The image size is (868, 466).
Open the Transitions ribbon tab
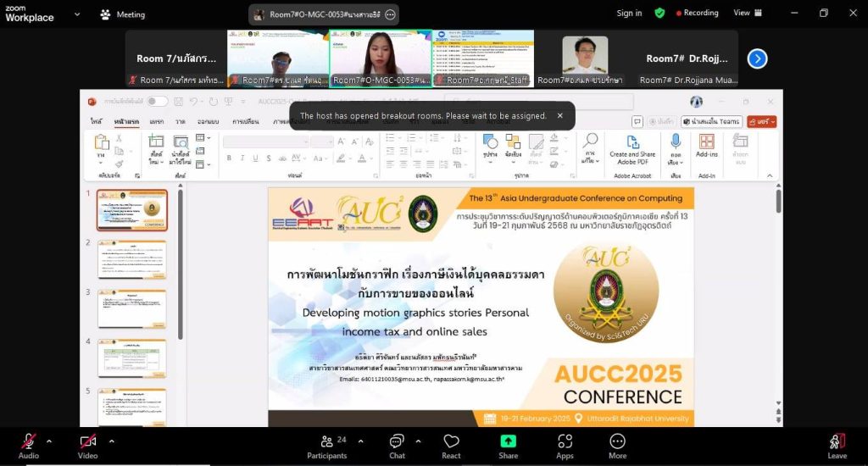pos(245,121)
